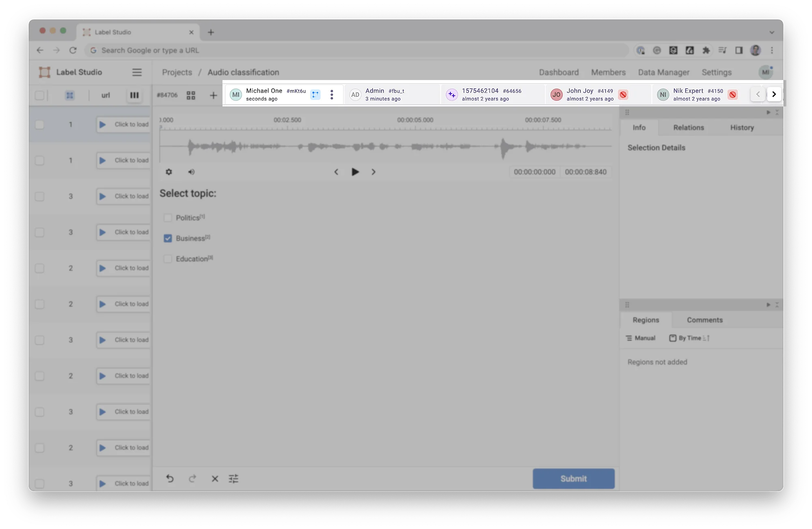Open the Comments tab

705,320
